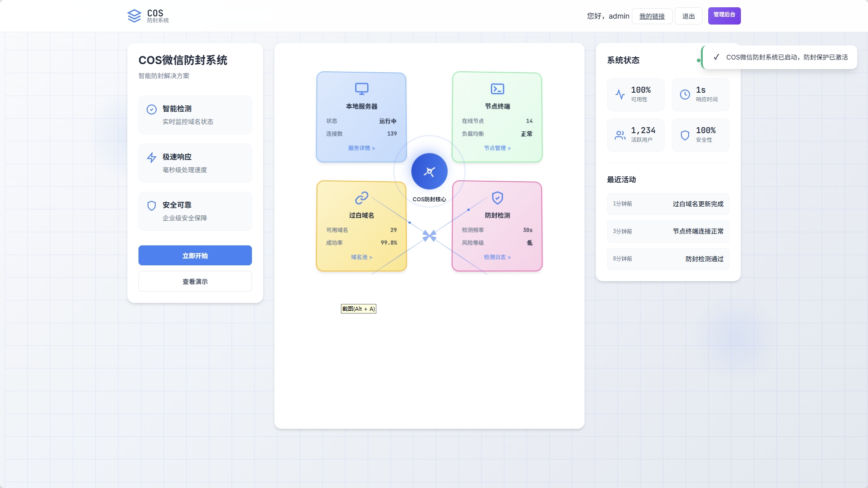868x488 pixels.
Task: Click the 在线节点 14 value
Action: 529,121
